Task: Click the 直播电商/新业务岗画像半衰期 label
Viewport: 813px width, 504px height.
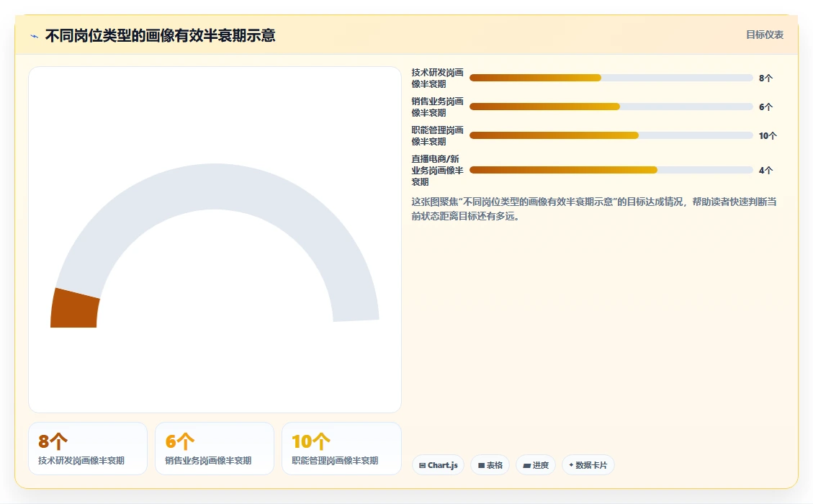Action: pyautogui.click(x=438, y=170)
